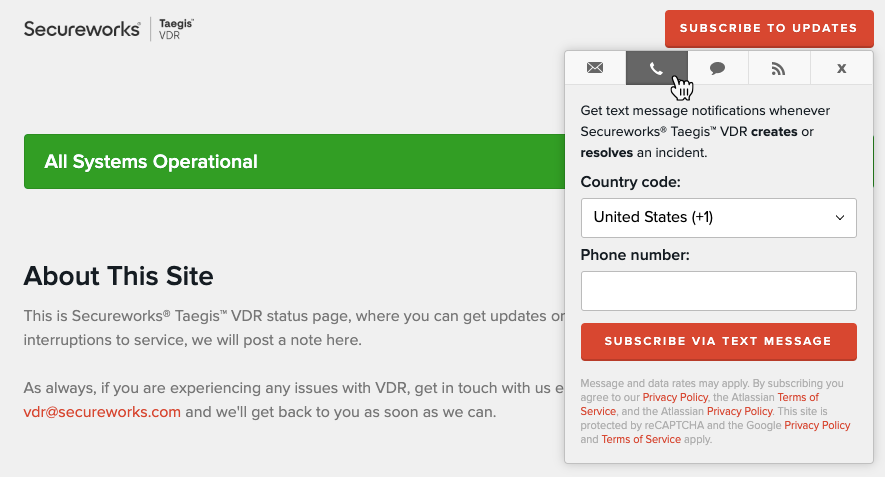Open the RSS feed tab
This screenshot has width=885, height=477.
779,68
